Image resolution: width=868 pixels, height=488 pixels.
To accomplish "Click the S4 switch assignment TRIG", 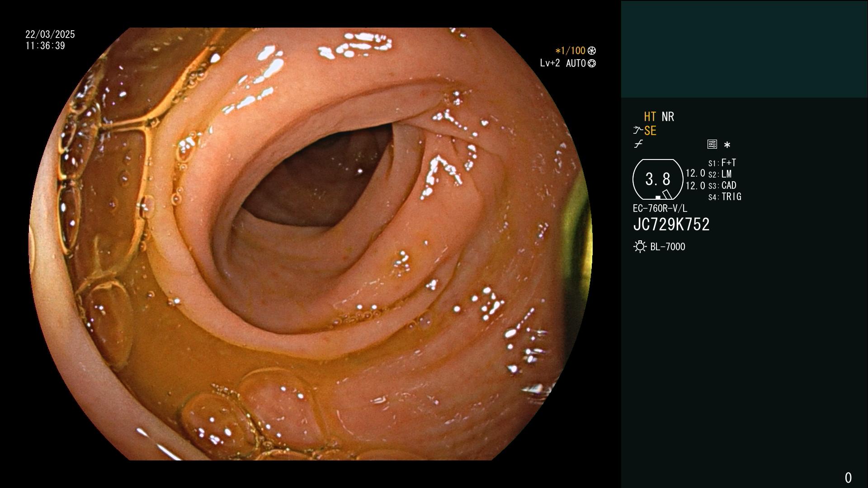I will (725, 197).
